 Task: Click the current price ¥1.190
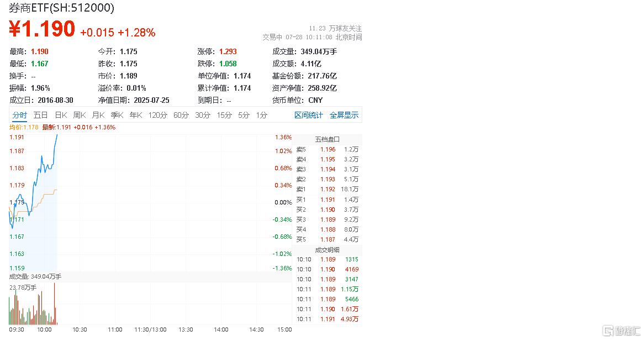(x=42, y=29)
